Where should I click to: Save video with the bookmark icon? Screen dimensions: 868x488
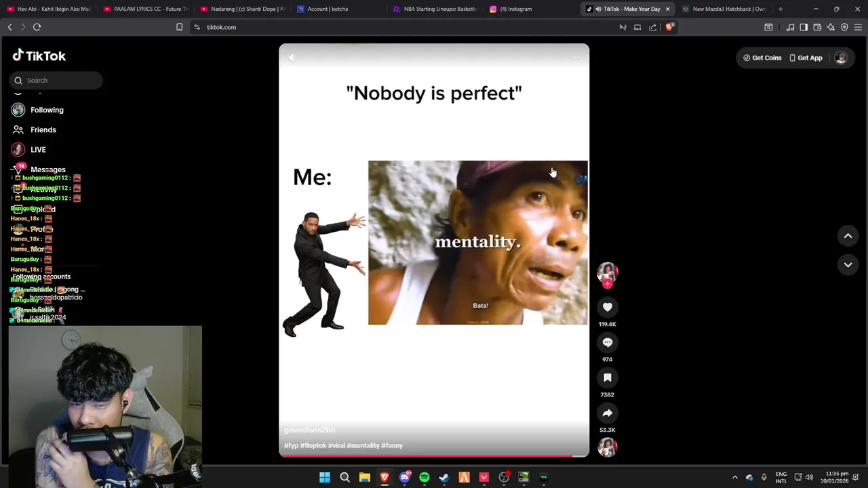608,378
